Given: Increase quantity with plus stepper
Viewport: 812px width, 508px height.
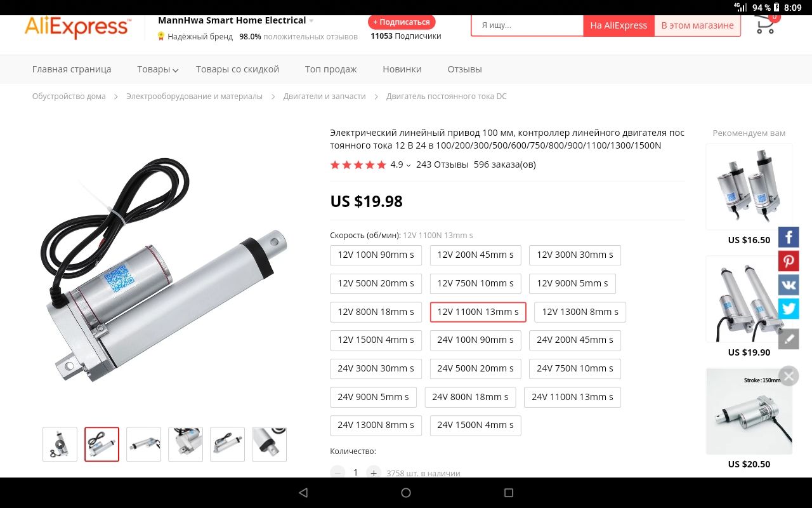Looking at the screenshot, I should [374, 472].
